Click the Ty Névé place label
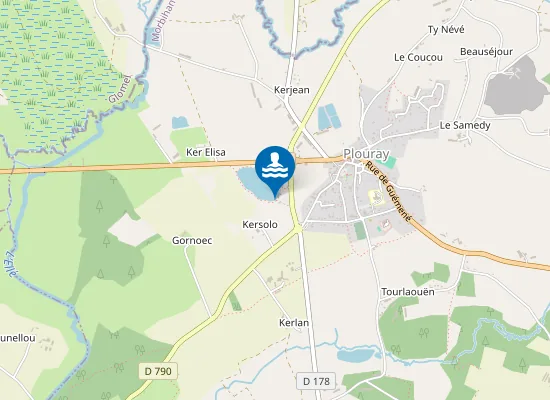This screenshot has height=400, width=550. pyautogui.click(x=446, y=30)
